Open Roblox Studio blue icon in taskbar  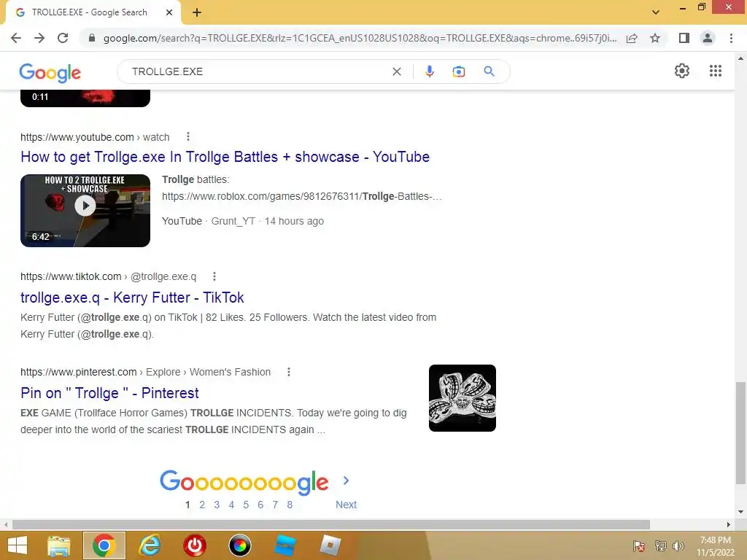(285, 545)
